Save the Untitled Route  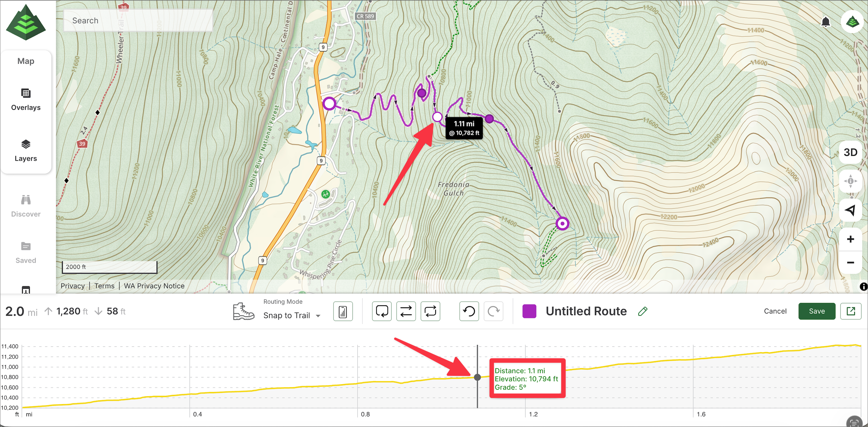click(x=817, y=311)
